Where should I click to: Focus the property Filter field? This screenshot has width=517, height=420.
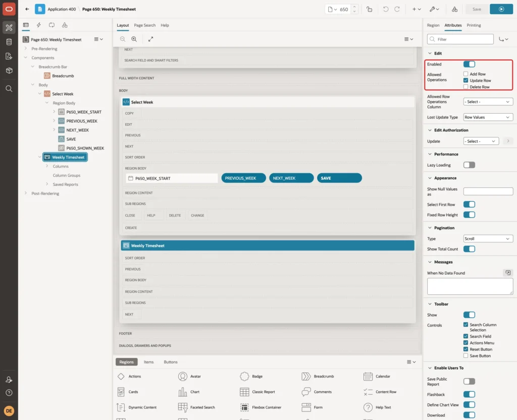(460, 39)
